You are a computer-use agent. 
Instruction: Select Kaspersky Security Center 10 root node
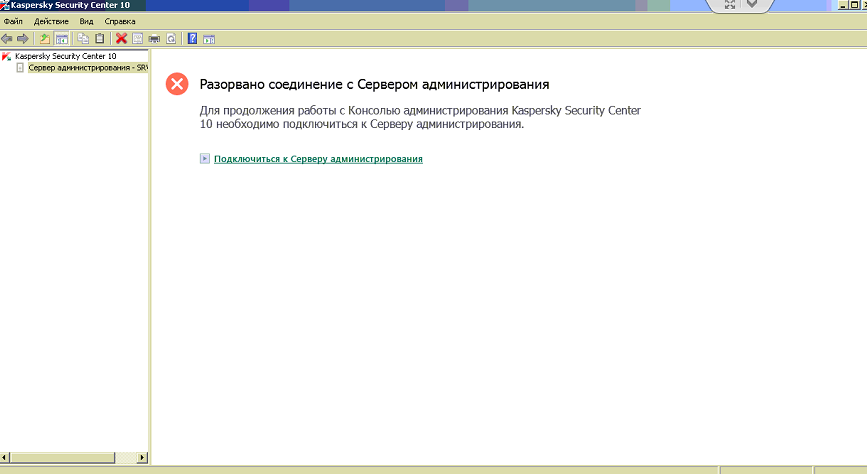pos(66,56)
